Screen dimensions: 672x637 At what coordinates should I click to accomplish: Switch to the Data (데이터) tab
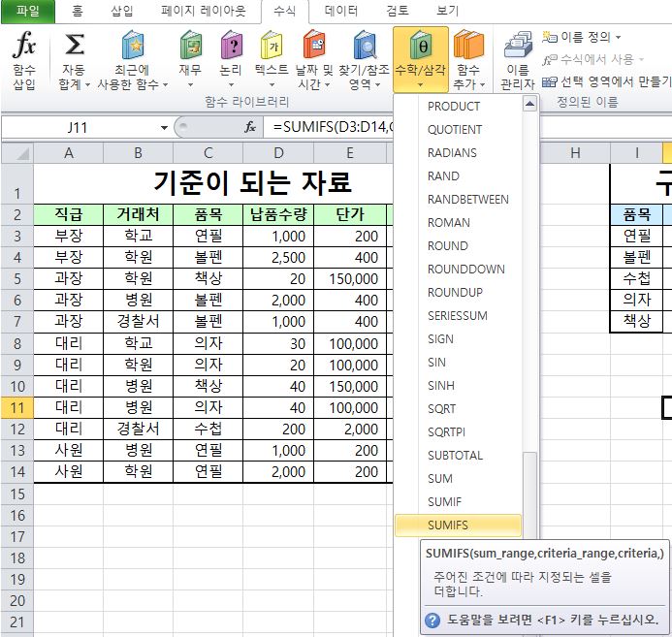pos(341,11)
